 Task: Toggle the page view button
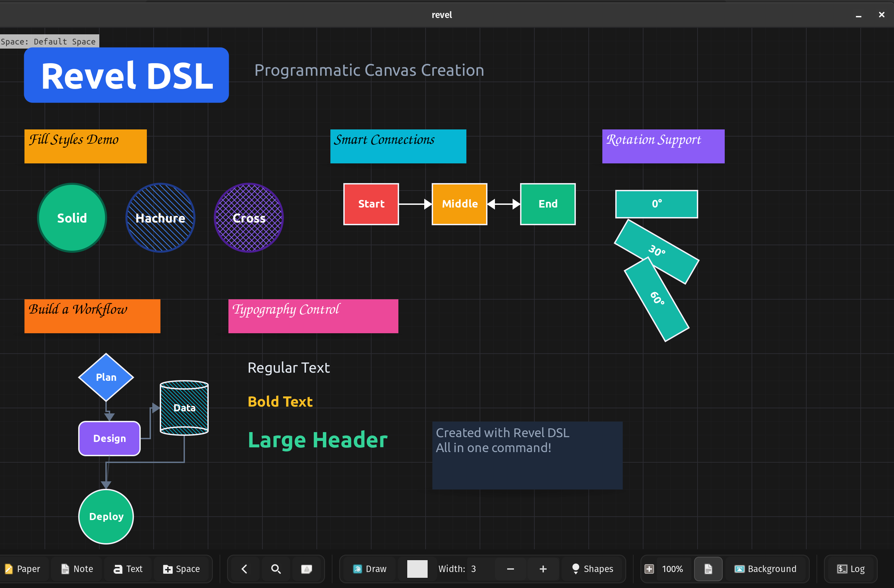click(708, 569)
